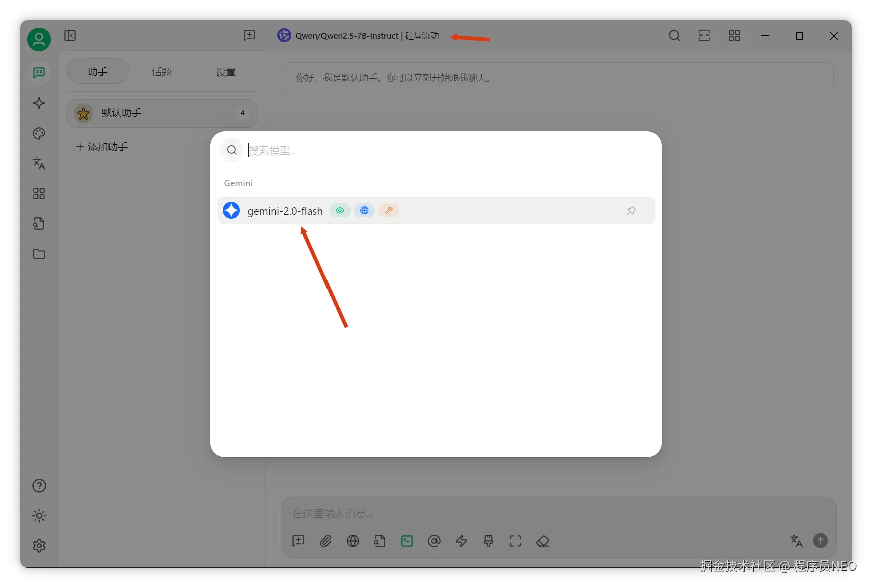Open the files folder page

[x=39, y=254]
